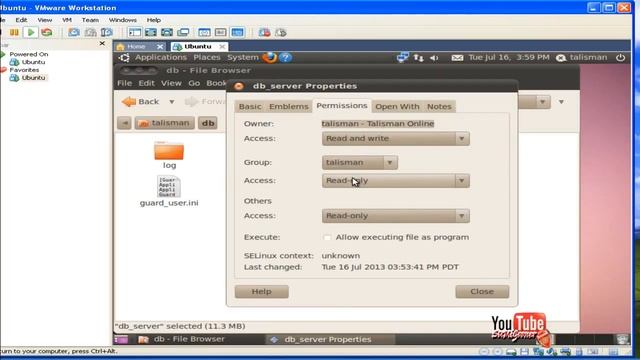Open the trash icon on bottom panel

coord(623,339)
